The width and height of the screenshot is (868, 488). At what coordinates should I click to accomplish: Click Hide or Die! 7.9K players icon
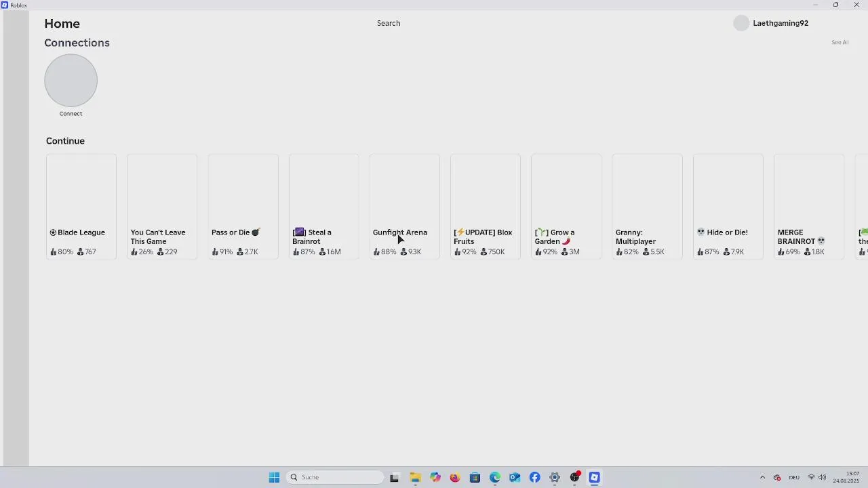coord(726,252)
